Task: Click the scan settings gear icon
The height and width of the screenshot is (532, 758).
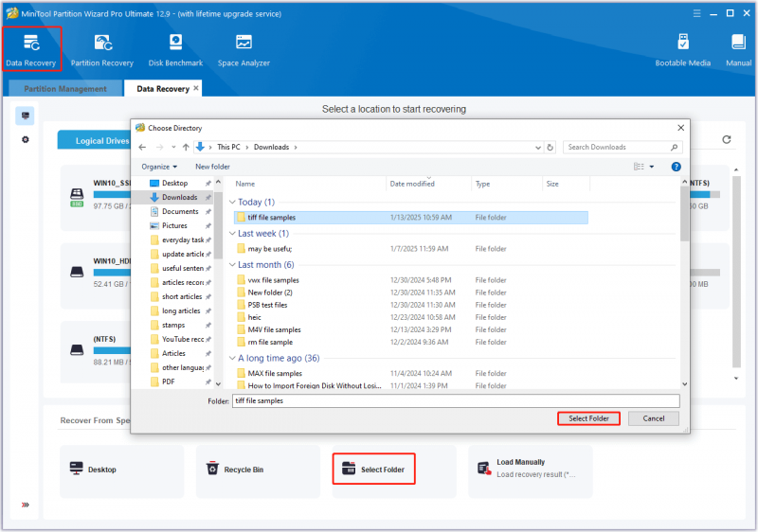Action: point(26,139)
